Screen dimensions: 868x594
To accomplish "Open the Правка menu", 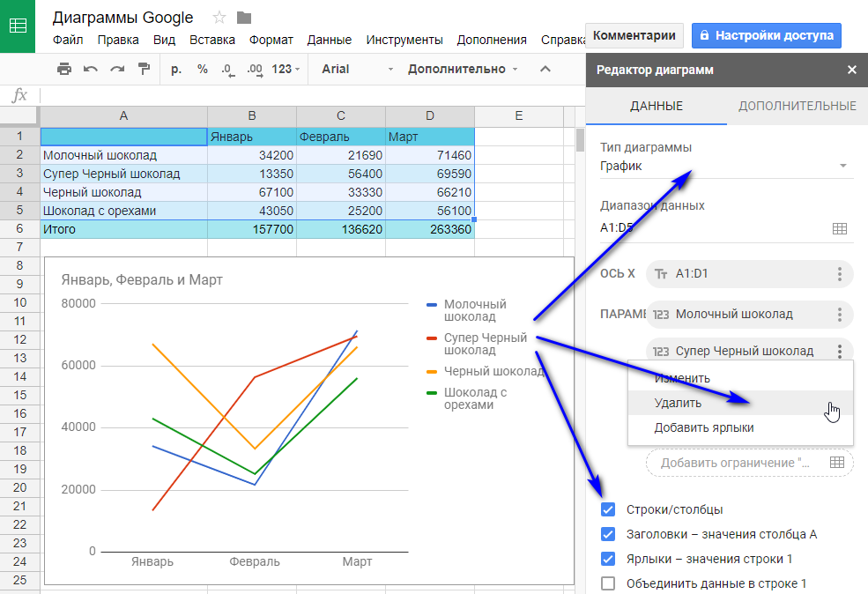I will coord(118,40).
